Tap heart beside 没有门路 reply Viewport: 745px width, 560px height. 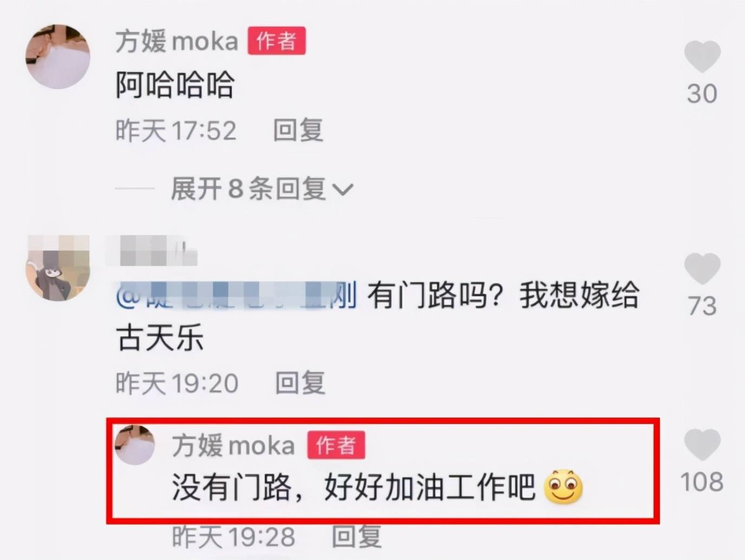702,445
